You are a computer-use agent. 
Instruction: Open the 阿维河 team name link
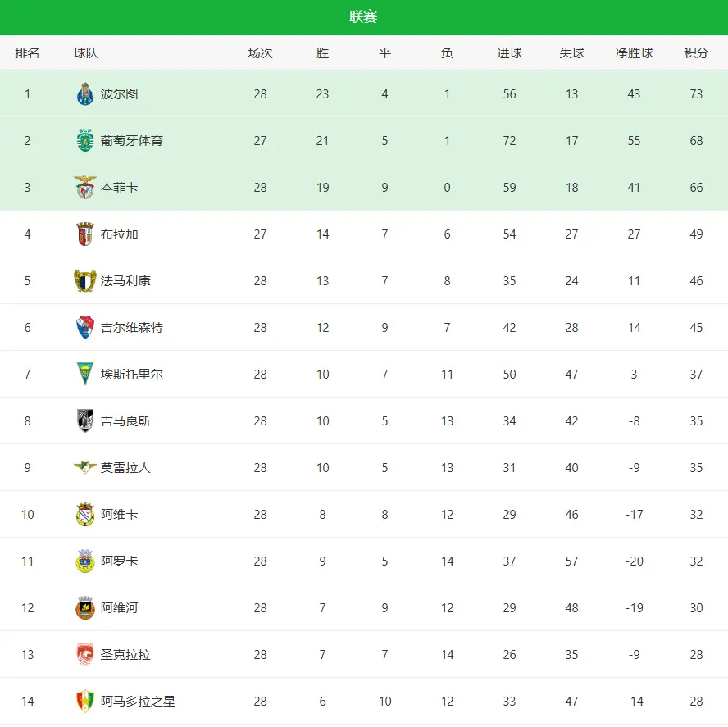coord(120,608)
